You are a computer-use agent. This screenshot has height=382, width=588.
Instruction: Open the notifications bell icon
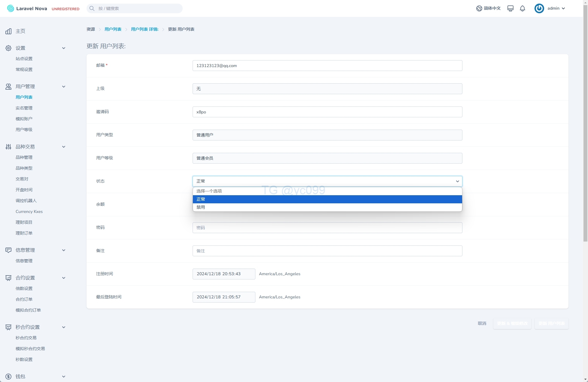(x=522, y=8)
